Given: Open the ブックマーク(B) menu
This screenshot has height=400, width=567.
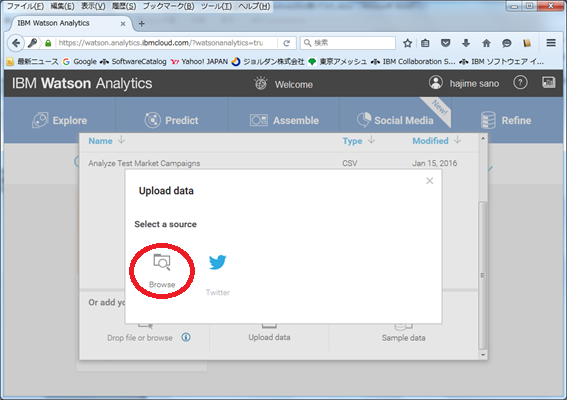Looking at the screenshot, I should [168, 6].
